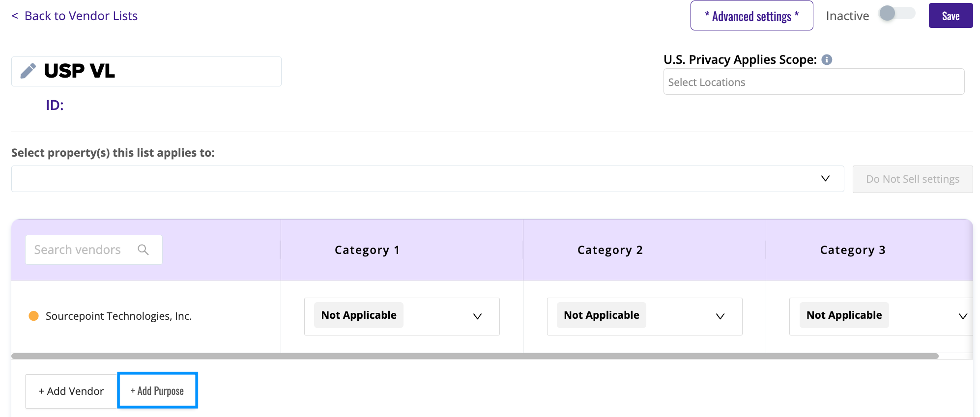Viewport: 980px width, 417px height.
Task: Click the magnifier icon in Search vendors
Action: click(x=143, y=250)
